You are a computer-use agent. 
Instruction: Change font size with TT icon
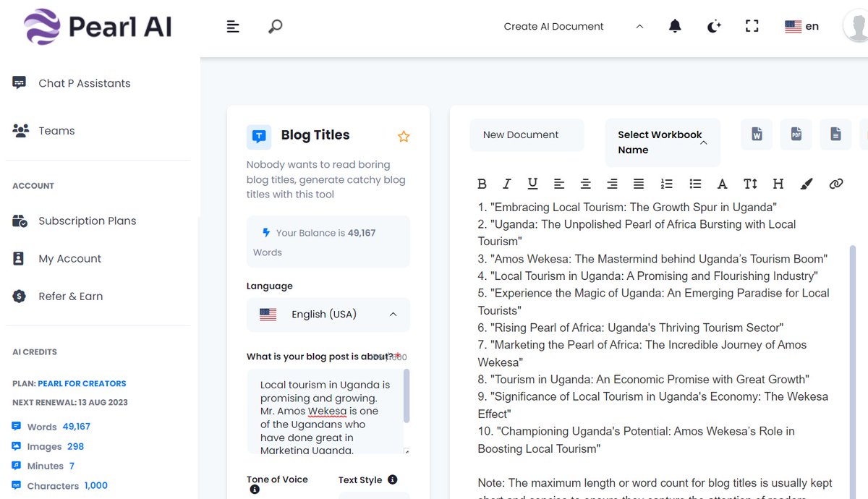751,184
